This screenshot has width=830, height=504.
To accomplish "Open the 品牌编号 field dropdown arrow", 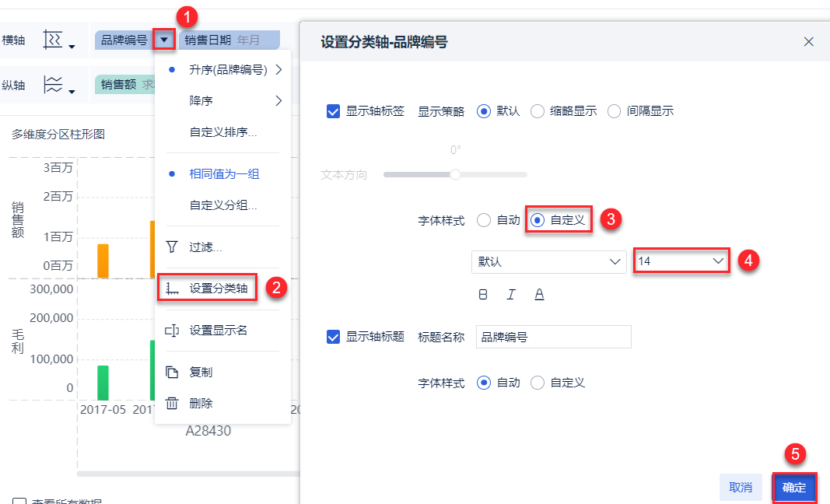I will click(163, 39).
